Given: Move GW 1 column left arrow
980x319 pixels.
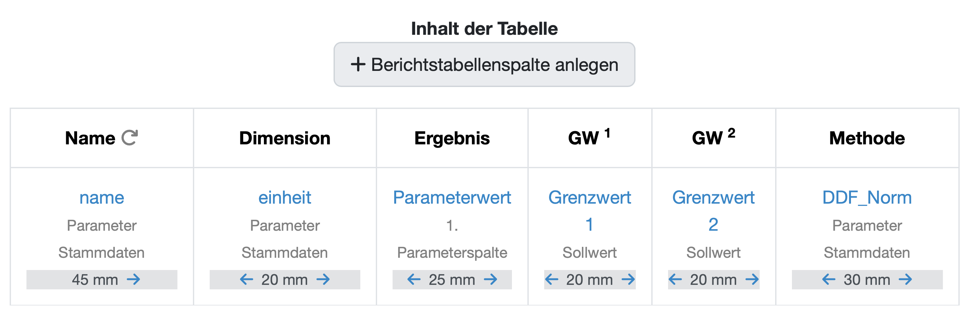Looking at the screenshot, I should [x=552, y=280].
